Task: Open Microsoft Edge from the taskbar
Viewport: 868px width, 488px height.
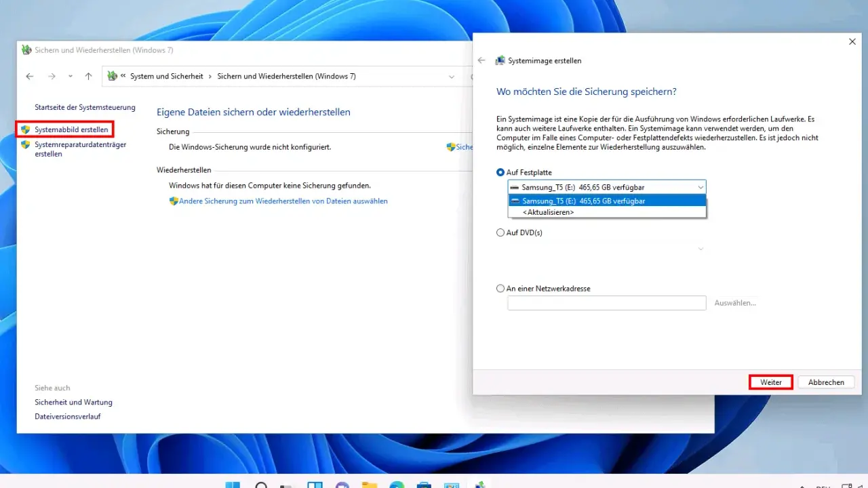Action: click(397, 485)
